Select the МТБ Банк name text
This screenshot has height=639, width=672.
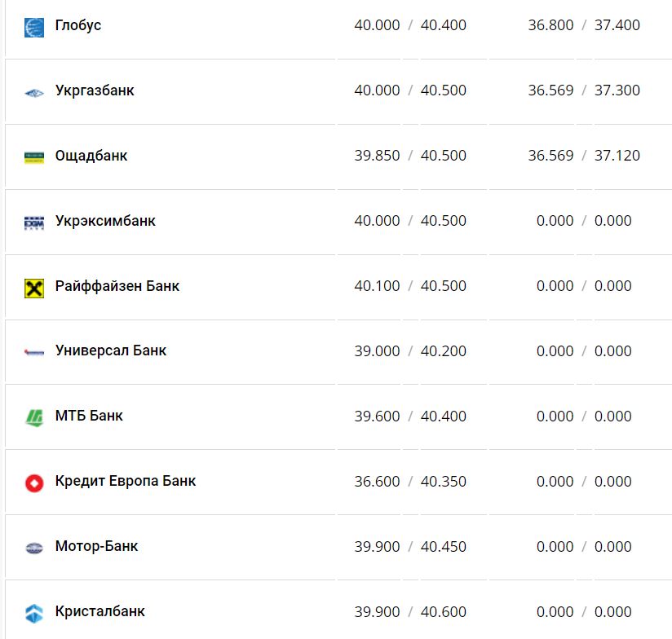(89, 416)
